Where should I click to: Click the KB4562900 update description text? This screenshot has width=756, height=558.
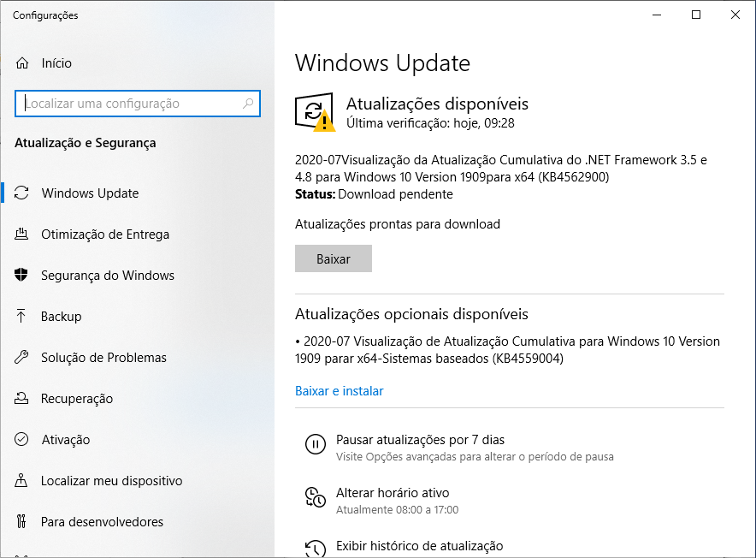click(501, 168)
